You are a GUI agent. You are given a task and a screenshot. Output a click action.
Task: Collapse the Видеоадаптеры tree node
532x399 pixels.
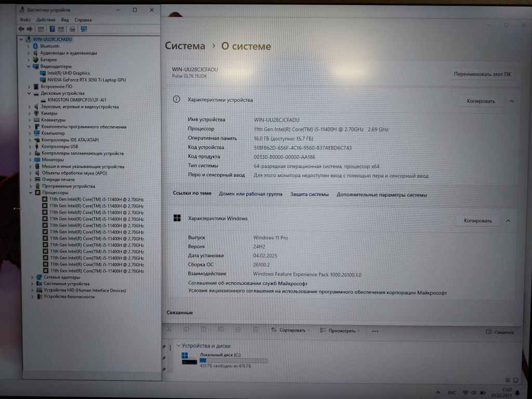click(x=29, y=66)
